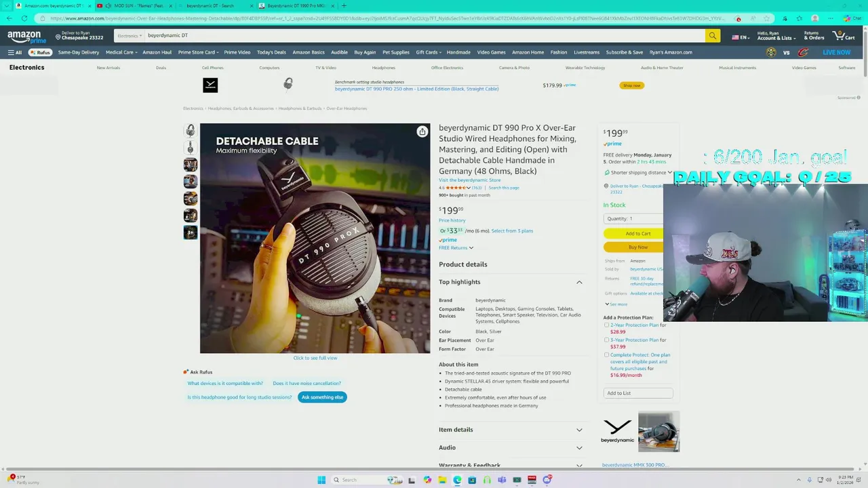This screenshot has height=488, width=868.
Task: Open the Add to List dropdown
Action: click(638, 393)
